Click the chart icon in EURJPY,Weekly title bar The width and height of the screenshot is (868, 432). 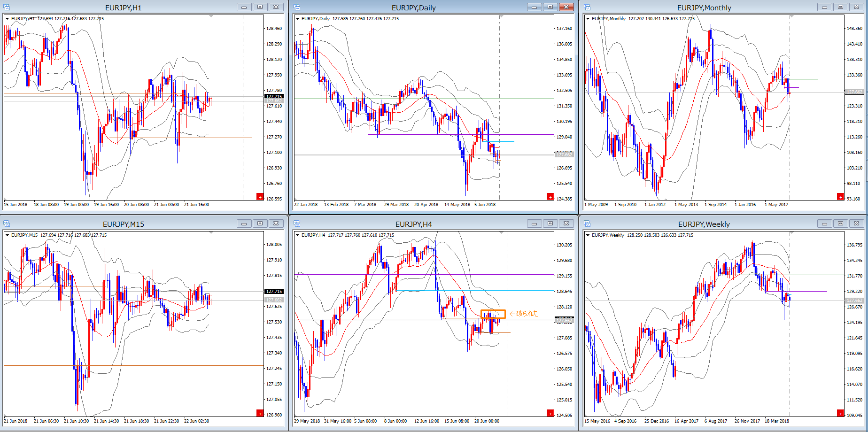pyautogui.click(x=587, y=224)
